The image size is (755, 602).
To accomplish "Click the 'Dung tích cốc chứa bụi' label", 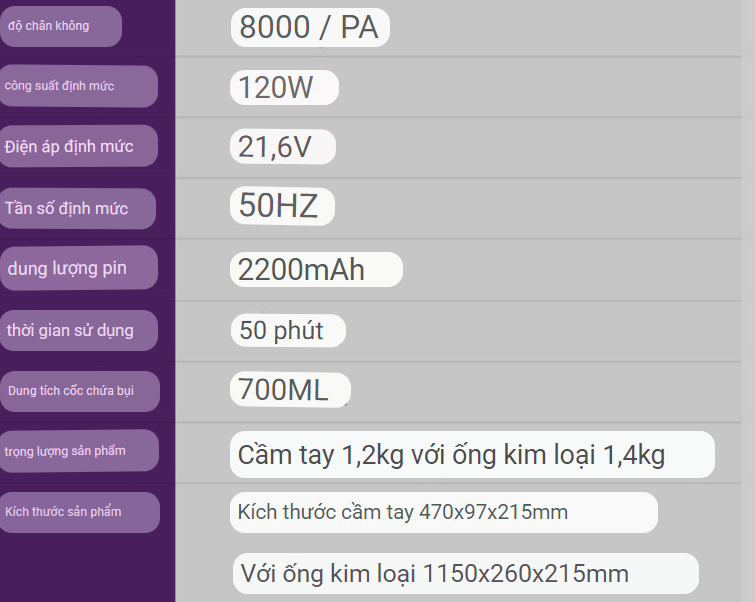I will click(79, 391).
